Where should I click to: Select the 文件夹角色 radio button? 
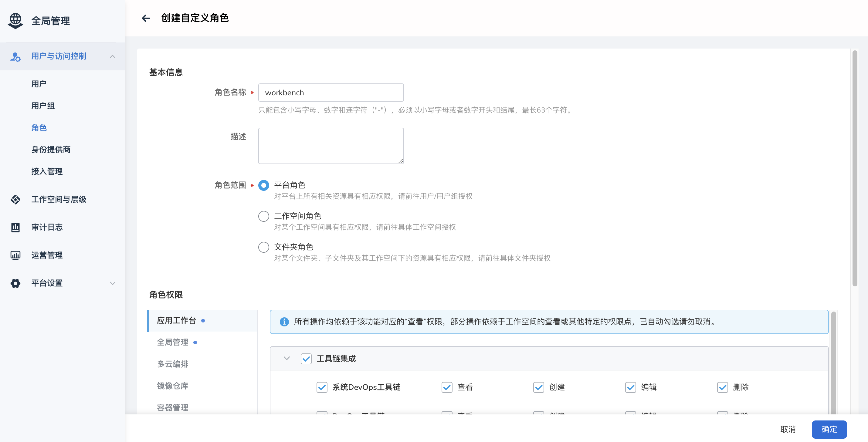click(263, 247)
